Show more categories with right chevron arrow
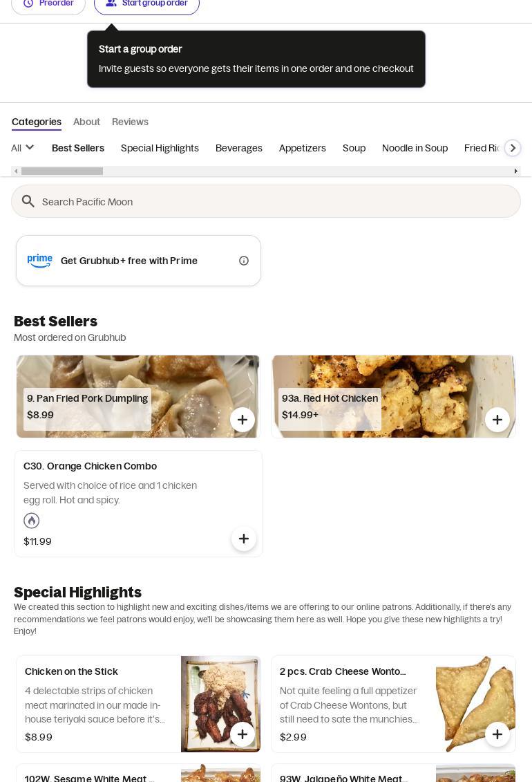Viewport: 532px width, 782px height. click(x=513, y=148)
